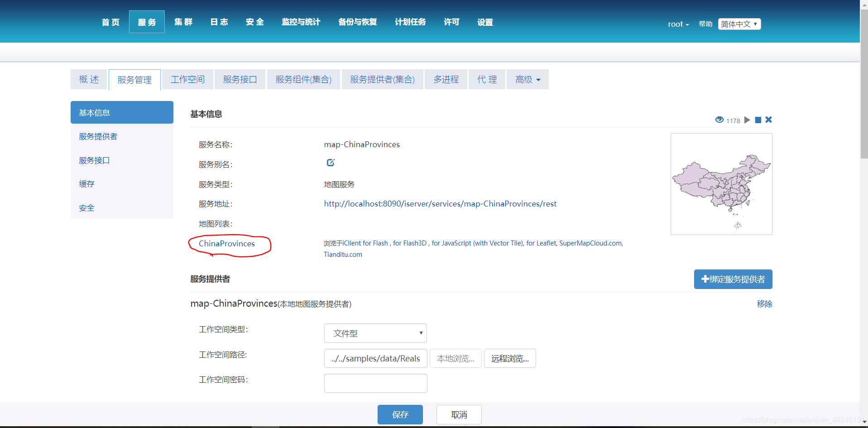Click the 保存 save button
Screen dimensions: 868x428
click(x=400, y=414)
